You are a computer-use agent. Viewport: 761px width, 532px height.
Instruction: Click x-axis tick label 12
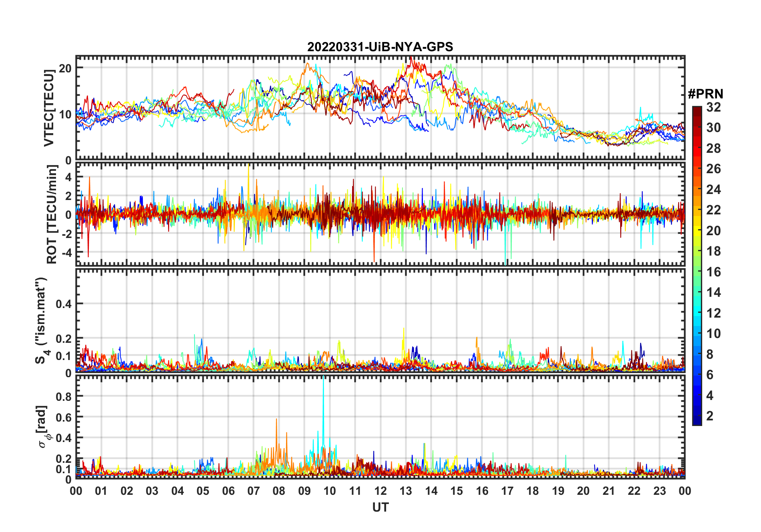pos(380,491)
